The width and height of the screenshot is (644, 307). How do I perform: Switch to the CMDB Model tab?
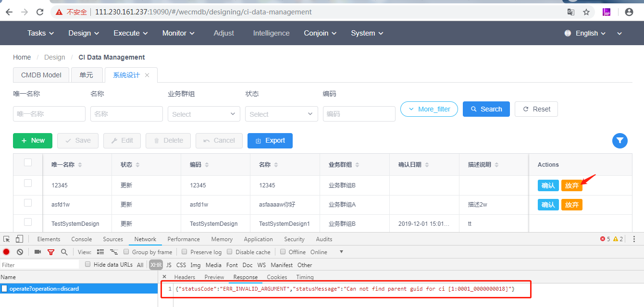[x=41, y=75]
